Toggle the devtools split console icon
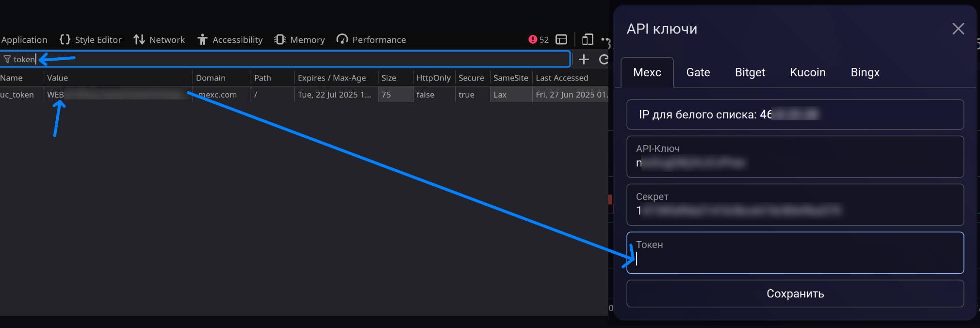Screen dimensions: 980x328 coord(561,40)
